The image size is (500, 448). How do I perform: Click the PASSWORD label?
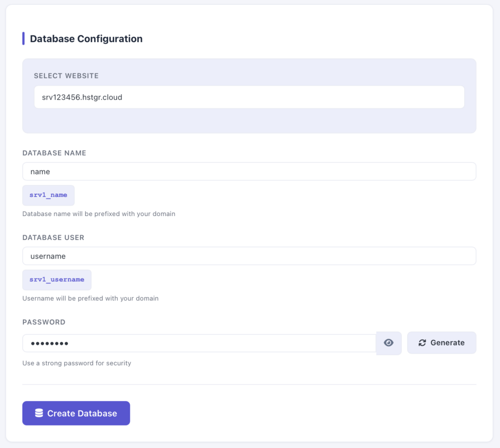(43, 322)
